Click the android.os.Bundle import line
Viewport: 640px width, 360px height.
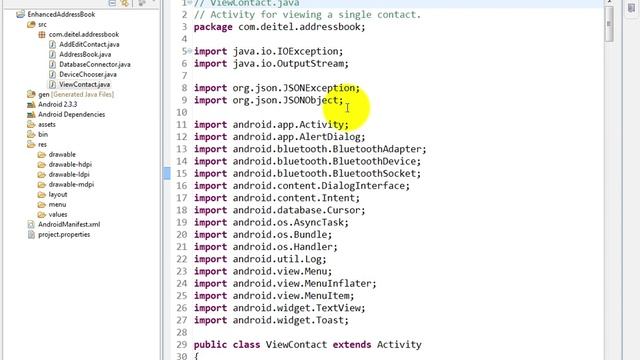click(263, 235)
